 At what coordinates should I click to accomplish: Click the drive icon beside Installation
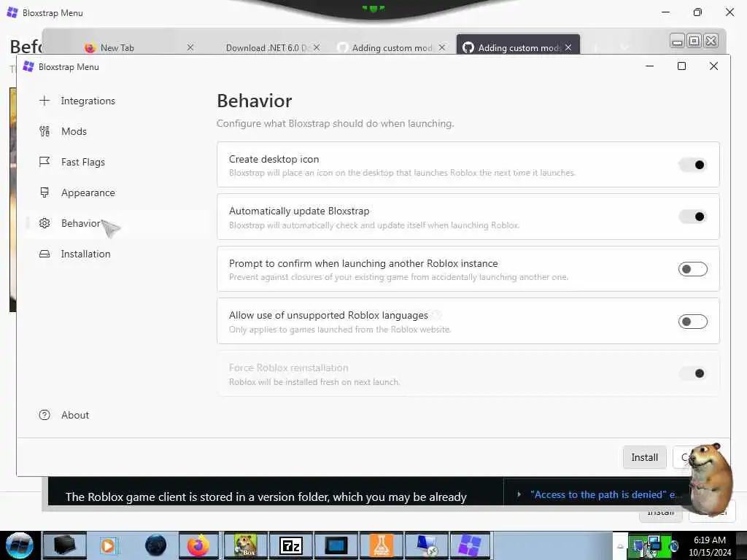44,254
